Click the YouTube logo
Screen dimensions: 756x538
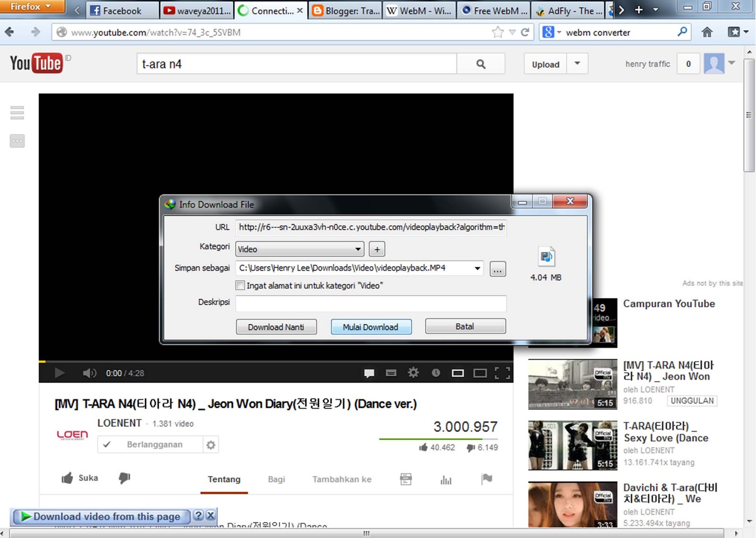(x=36, y=63)
